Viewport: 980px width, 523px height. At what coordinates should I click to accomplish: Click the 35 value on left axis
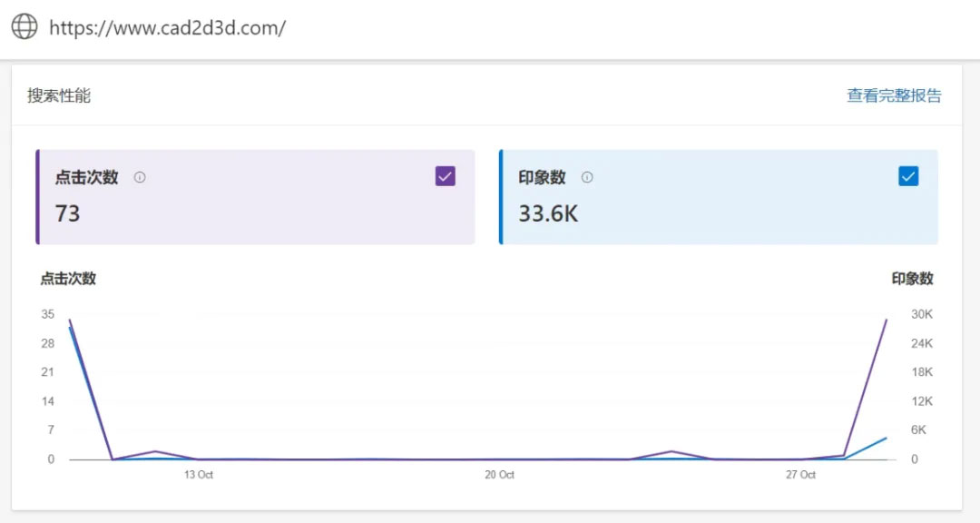coord(47,314)
